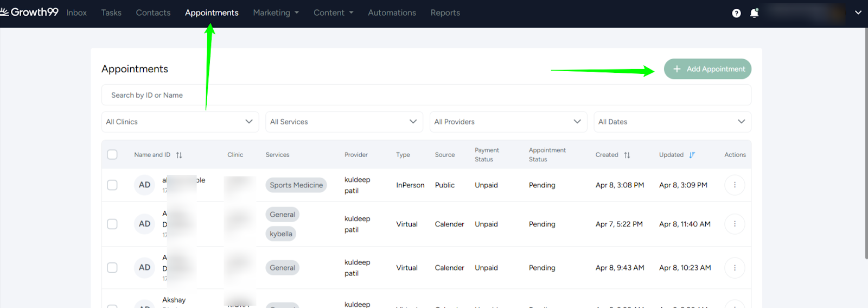Image resolution: width=868 pixels, height=308 pixels.
Task: Click AD avatar in General kybella row
Action: tap(144, 224)
